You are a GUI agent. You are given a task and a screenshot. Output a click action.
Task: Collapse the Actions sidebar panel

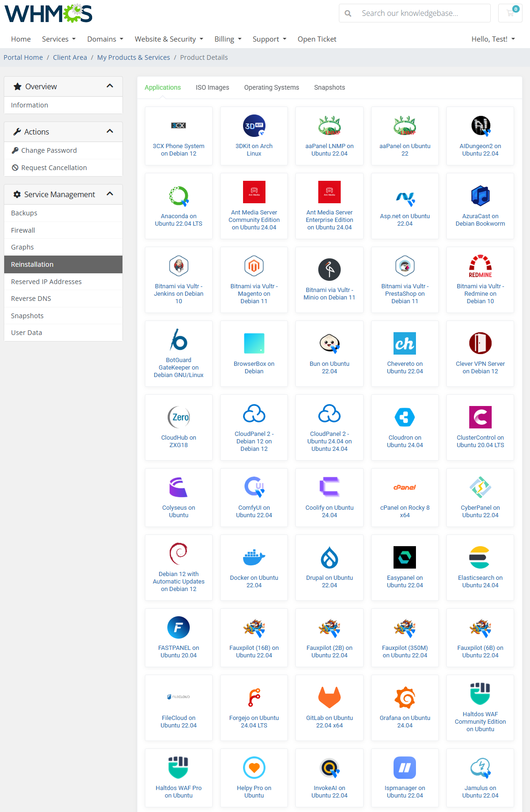coord(110,131)
